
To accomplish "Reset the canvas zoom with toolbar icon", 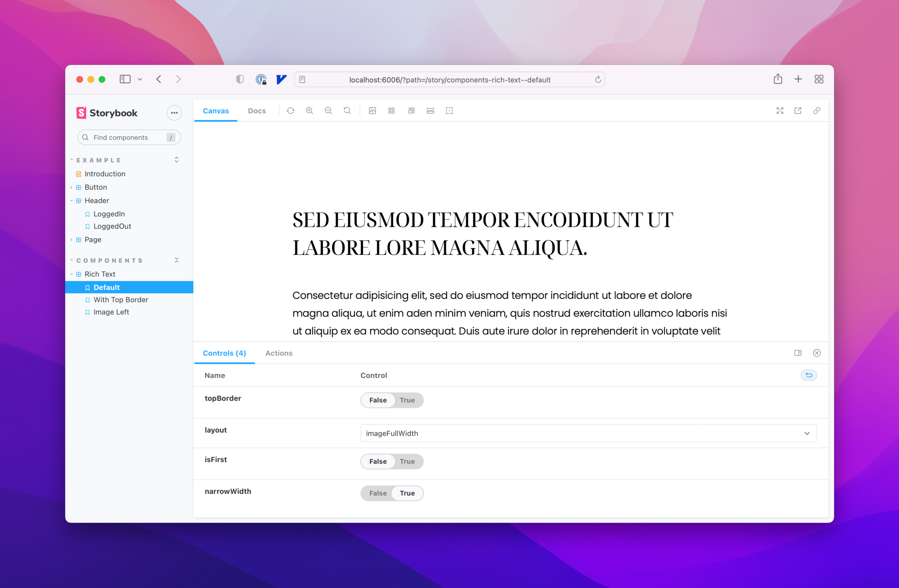I will pos(347,111).
